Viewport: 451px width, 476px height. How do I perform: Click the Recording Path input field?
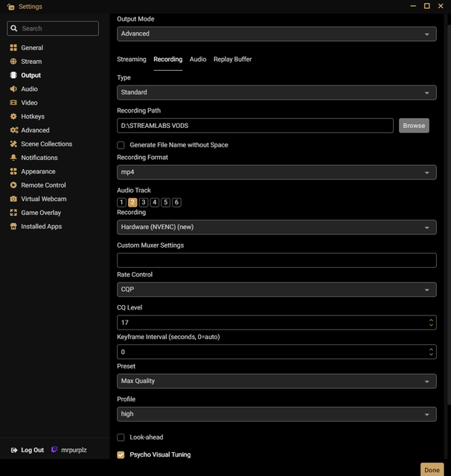pyautogui.click(x=255, y=126)
